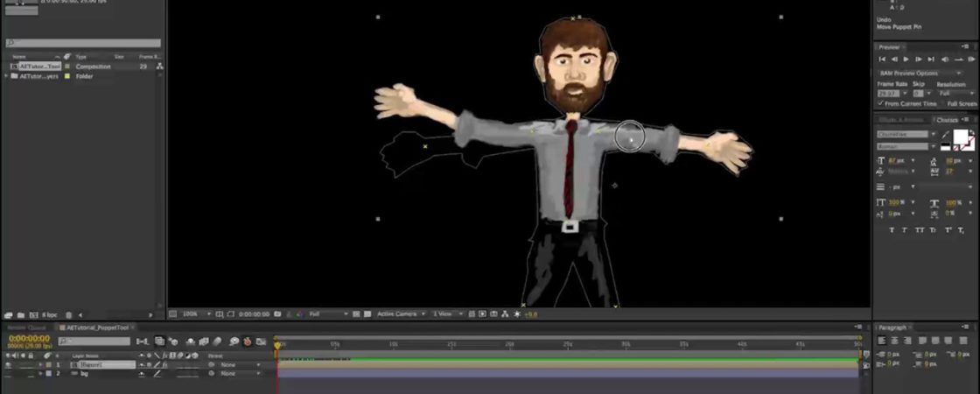Toggle shy switch on bg layer
The height and width of the screenshot is (394, 980).
[x=141, y=373]
